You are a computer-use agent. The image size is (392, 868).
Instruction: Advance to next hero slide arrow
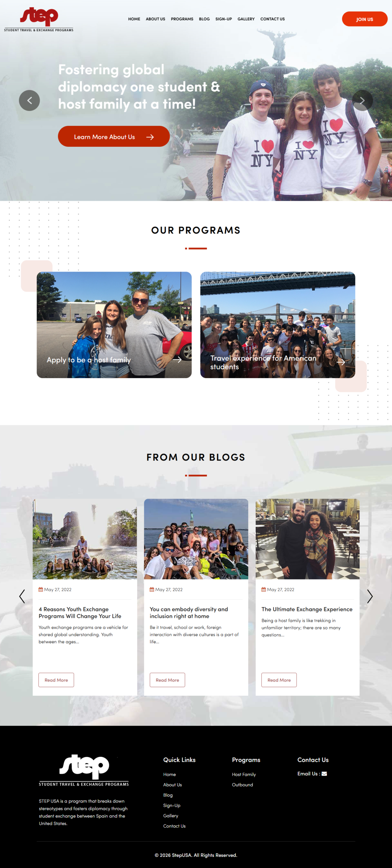tap(362, 100)
